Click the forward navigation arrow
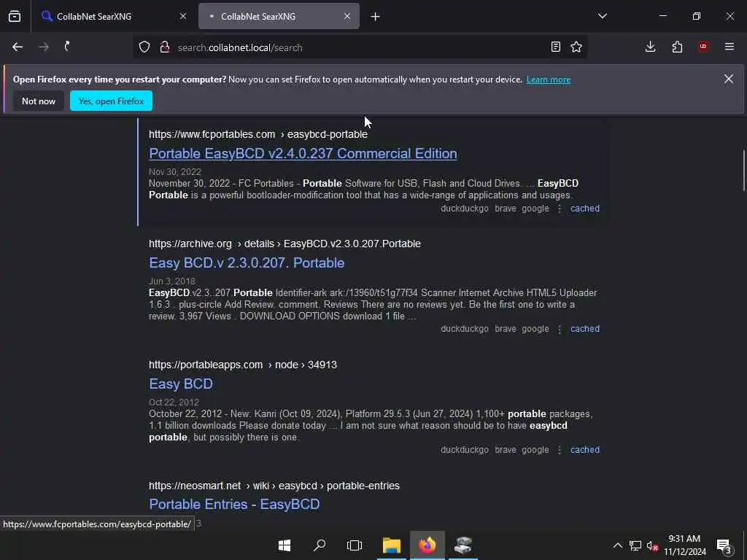 click(43, 47)
